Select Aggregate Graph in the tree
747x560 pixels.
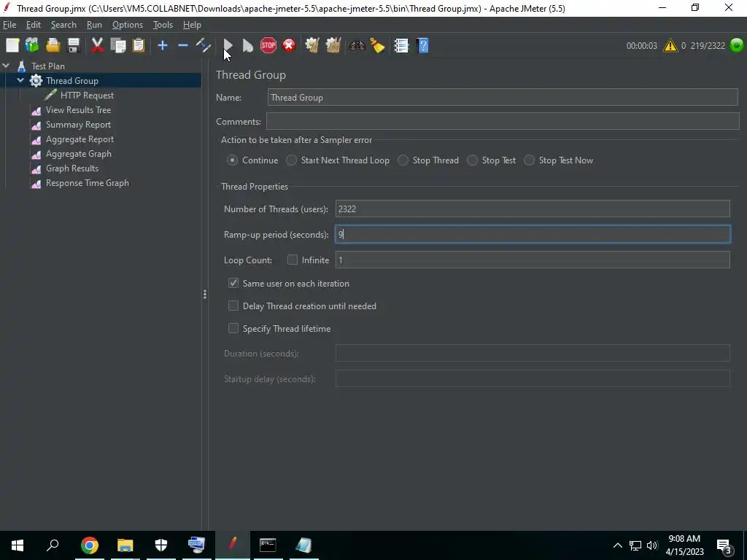pos(79,154)
